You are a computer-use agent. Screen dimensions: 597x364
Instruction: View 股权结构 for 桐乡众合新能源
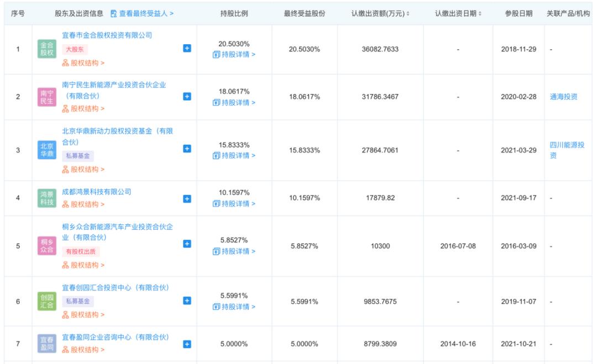(x=83, y=265)
